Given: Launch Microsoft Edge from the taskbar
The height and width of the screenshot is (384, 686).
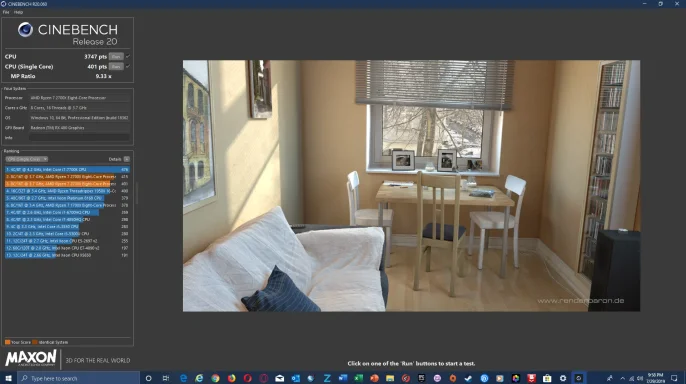Looking at the screenshot, I should pyautogui.click(x=183, y=378).
